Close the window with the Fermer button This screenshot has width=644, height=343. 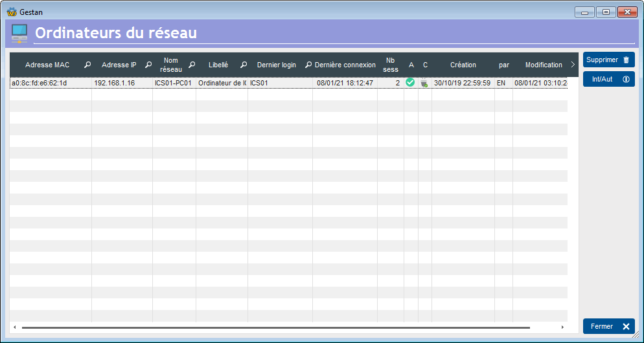[608, 326]
